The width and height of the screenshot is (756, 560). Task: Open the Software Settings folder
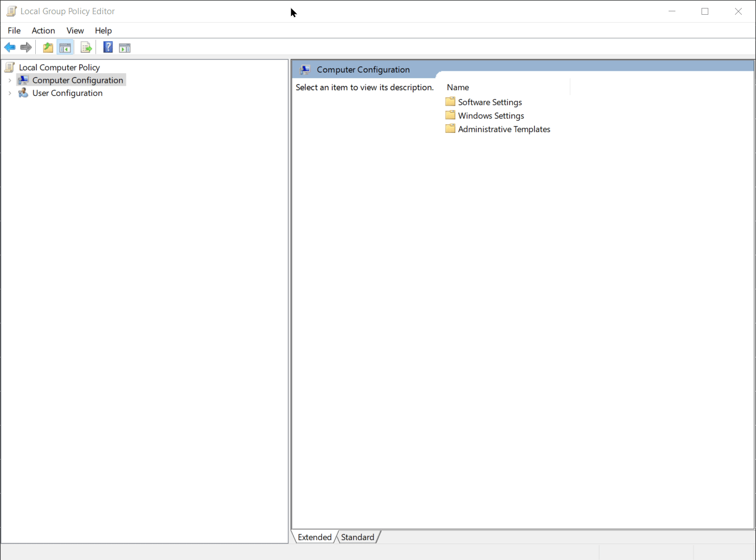[489, 102]
